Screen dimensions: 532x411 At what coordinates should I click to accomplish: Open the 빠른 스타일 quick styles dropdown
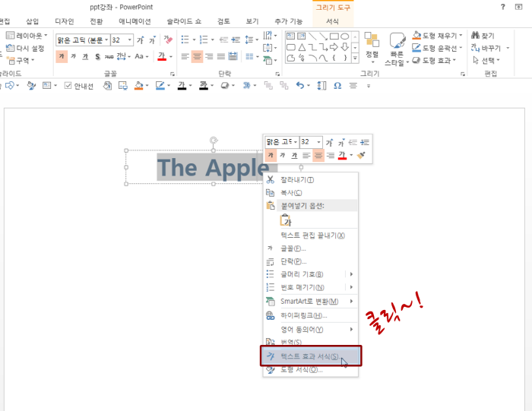click(x=397, y=49)
